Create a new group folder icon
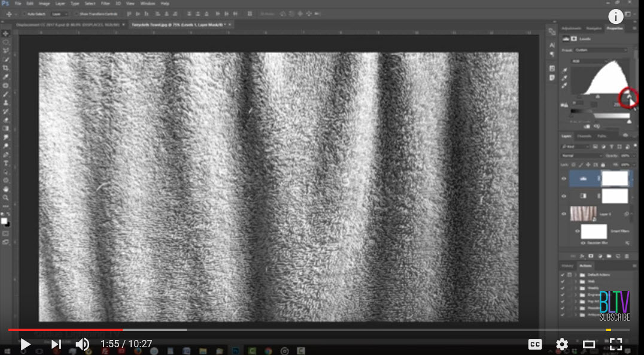644x355 pixels. pyautogui.click(x=609, y=256)
